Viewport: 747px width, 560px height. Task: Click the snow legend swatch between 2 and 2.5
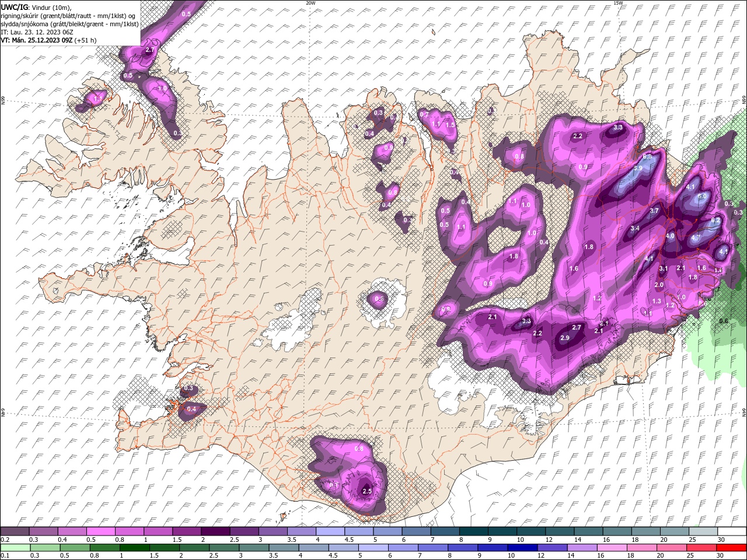(x=215, y=531)
